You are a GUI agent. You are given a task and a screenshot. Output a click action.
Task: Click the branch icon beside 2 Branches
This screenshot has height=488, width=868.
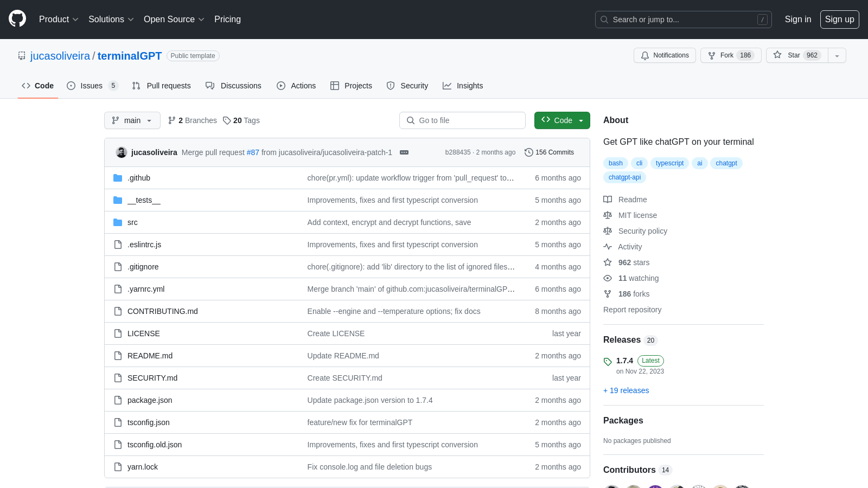click(x=172, y=120)
